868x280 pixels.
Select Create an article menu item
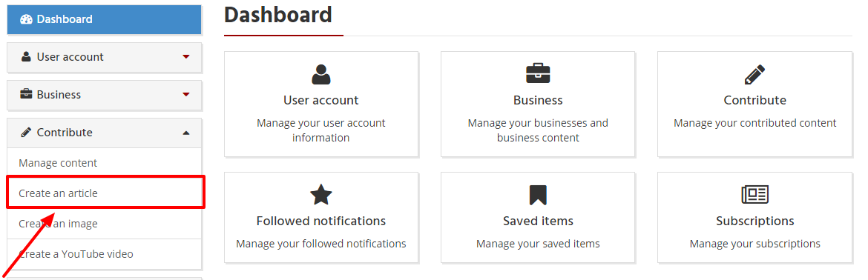click(58, 193)
